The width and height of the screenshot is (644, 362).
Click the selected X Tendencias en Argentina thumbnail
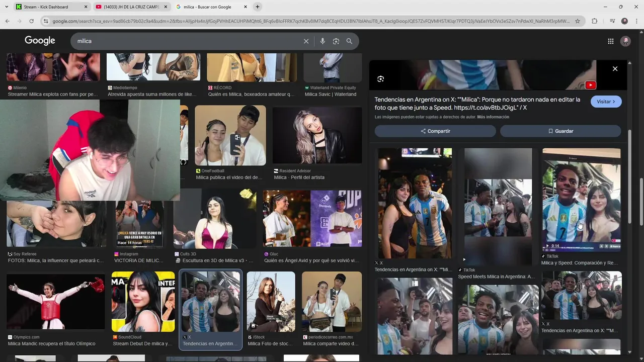click(210, 301)
